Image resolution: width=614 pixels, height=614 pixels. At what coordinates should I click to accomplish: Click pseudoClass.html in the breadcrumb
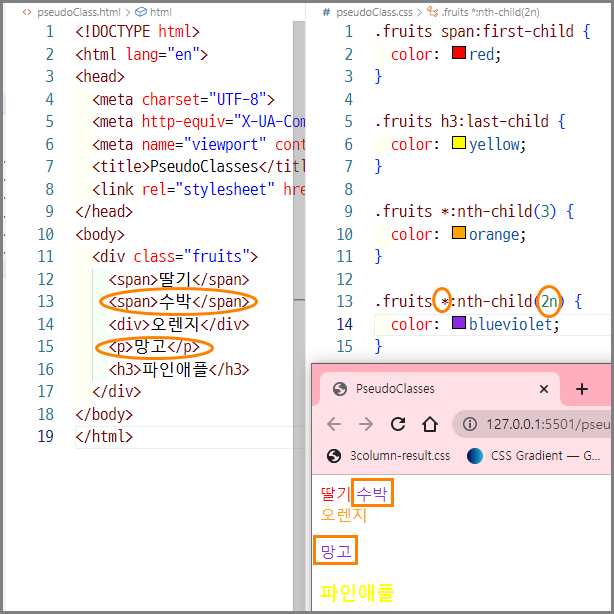(x=79, y=12)
